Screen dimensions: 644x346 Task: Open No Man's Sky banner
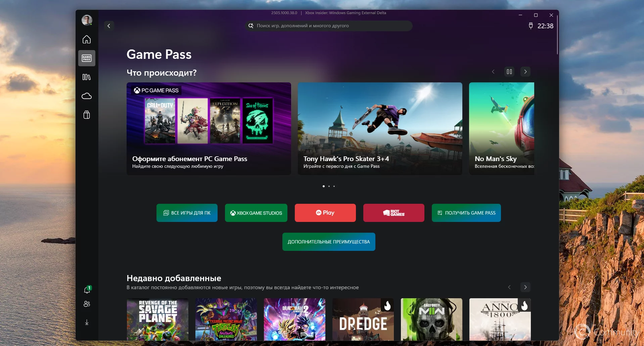click(x=502, y=129)
